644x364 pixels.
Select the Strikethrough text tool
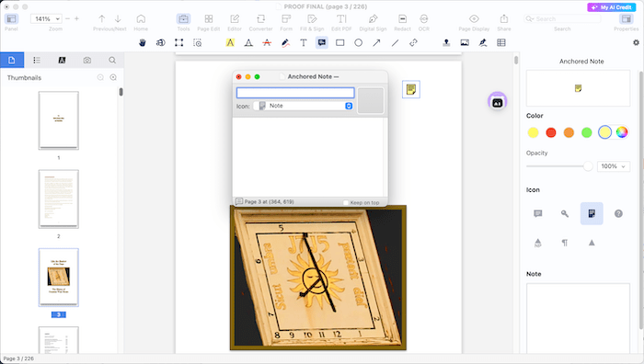click(x=267, y=42)
